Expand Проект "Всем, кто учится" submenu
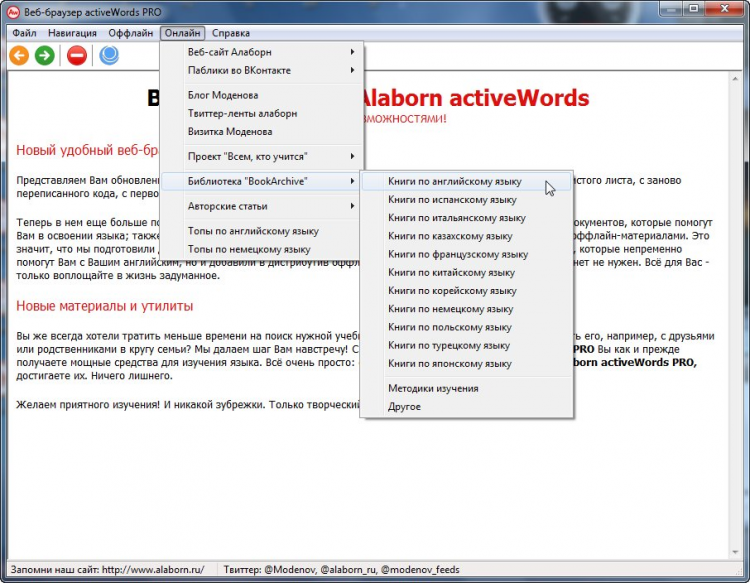Viewport: 750px width, 583px height. pos(262,156)
